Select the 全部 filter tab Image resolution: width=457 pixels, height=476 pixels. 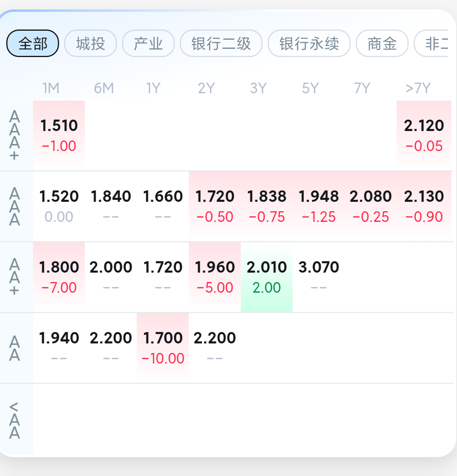click(x=33, y=43)
